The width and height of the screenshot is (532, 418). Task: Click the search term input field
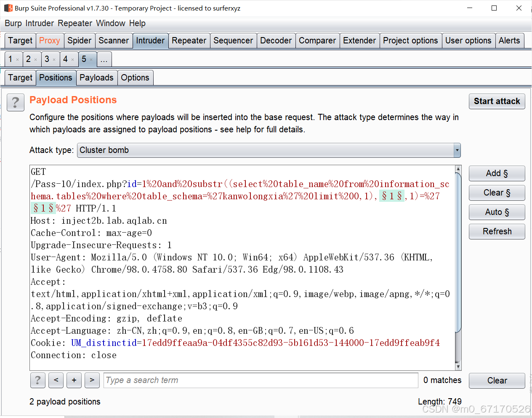pyautogui.click(x=261, y=380)
